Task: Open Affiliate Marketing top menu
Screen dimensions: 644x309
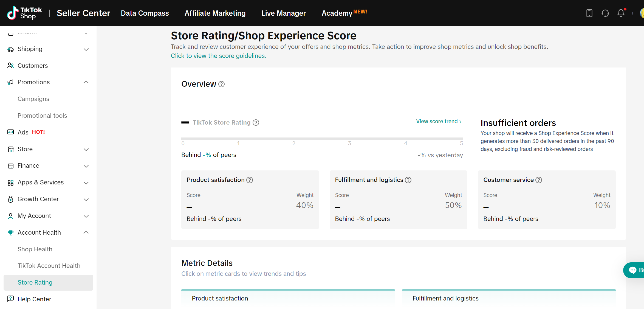Action: (x=215, y=13)
